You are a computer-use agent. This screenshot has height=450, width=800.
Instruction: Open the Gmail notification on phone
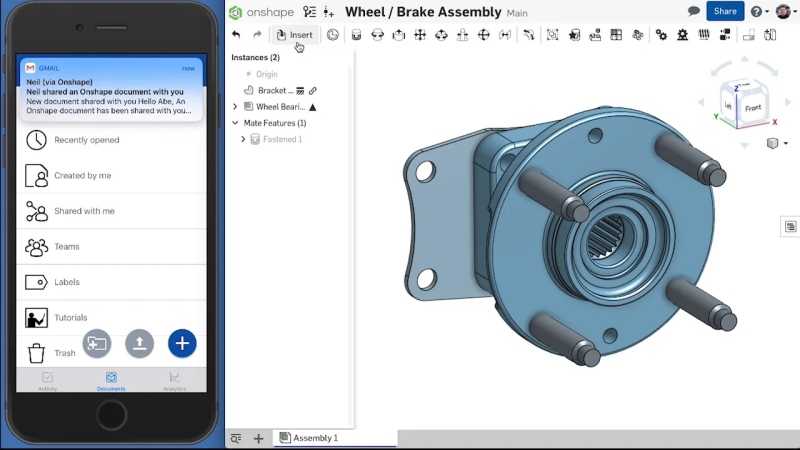(111, 89)
